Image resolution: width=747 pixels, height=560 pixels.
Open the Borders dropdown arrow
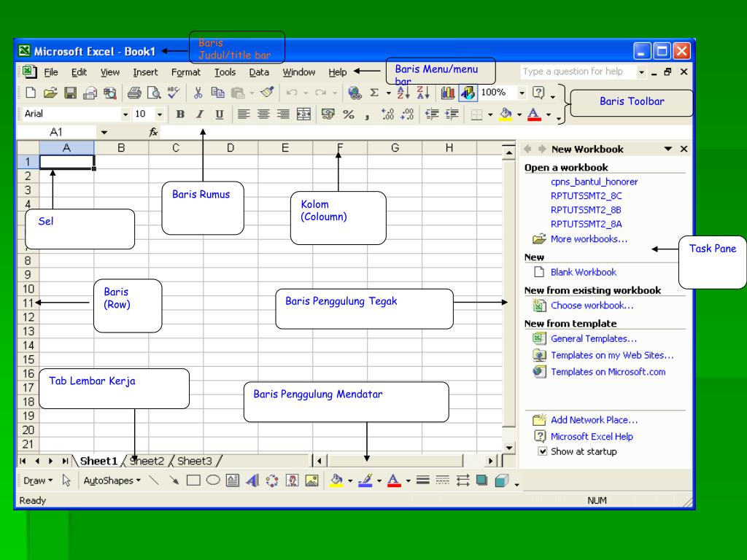[490, 114]
